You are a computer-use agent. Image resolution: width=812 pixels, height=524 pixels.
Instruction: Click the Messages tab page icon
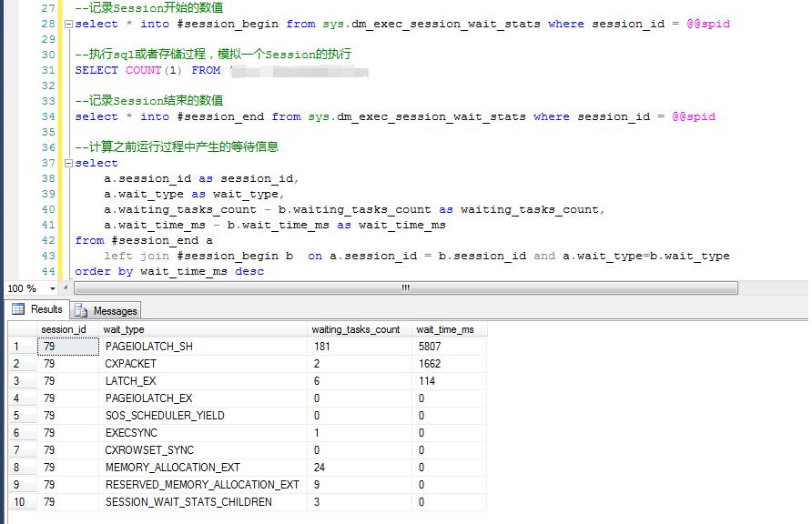82,310
